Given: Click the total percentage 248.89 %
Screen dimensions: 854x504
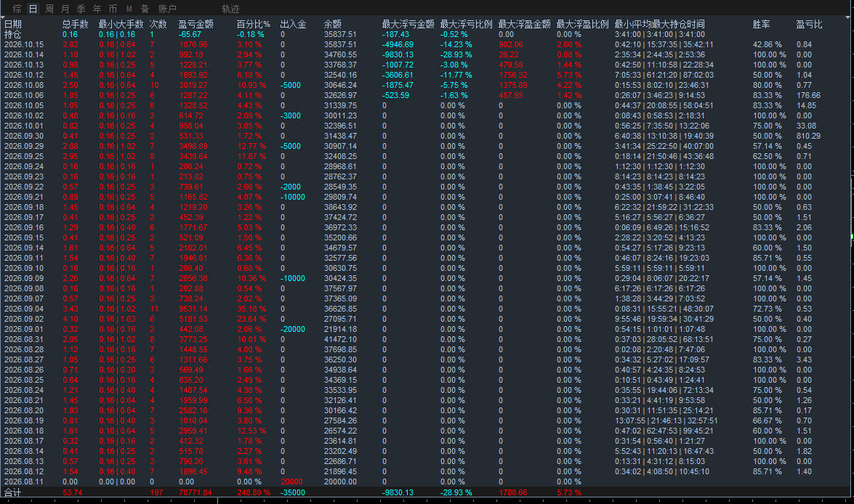Looking at the screenshot, I should tap(254, 492).
